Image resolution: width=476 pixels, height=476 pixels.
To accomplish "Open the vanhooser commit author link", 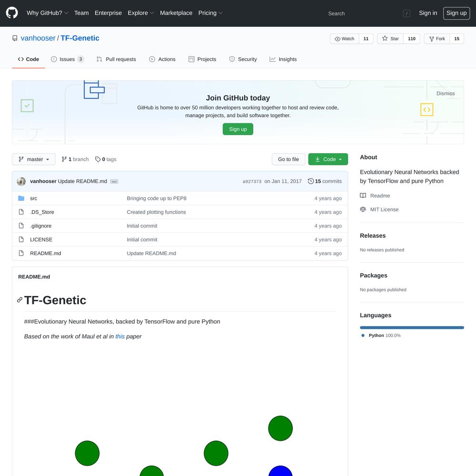I will coord(43,181).
